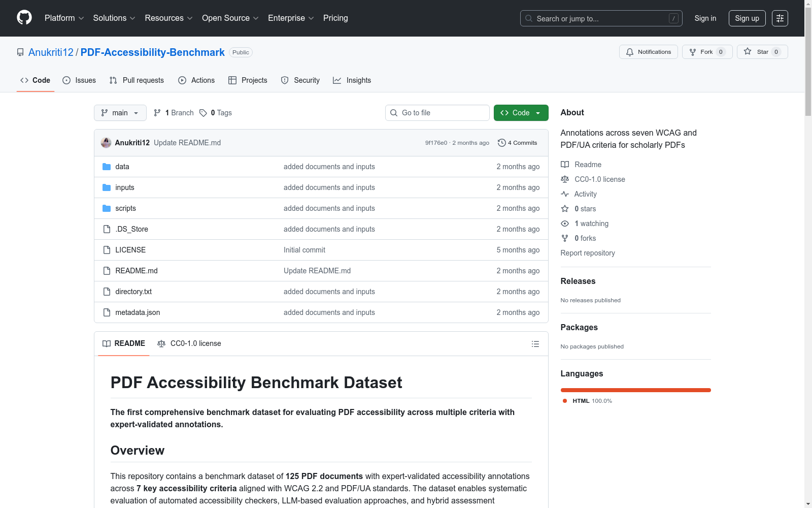Screen dimensions: 812x508
Task: Expand the Platform menu
Action: coord(64,18)
